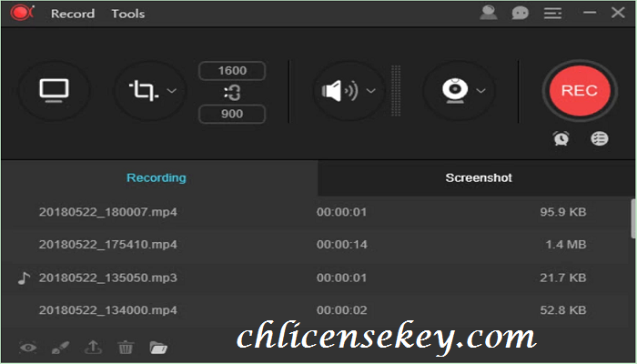This screenshot has height=364, width=637.
Task: Click the upload icon in the bottom toolbar
Action: [x=93, y=348]
